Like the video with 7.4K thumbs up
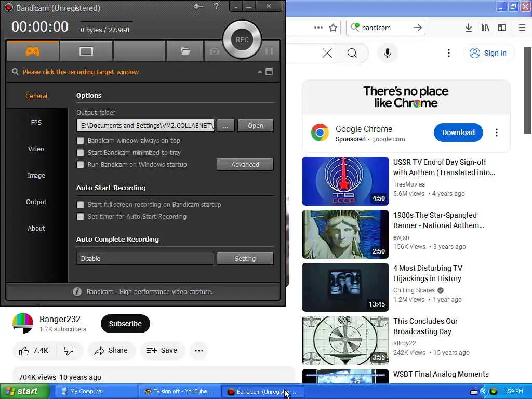 (34, 351)
